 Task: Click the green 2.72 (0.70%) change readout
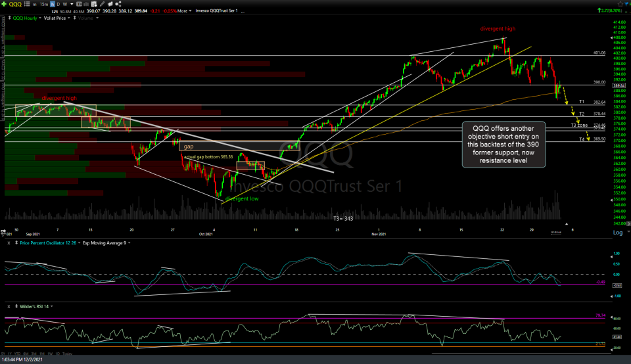tap(609, 11)
